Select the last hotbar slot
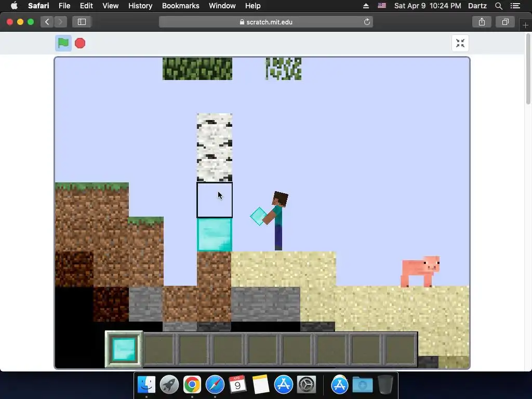 coord(401,349)
